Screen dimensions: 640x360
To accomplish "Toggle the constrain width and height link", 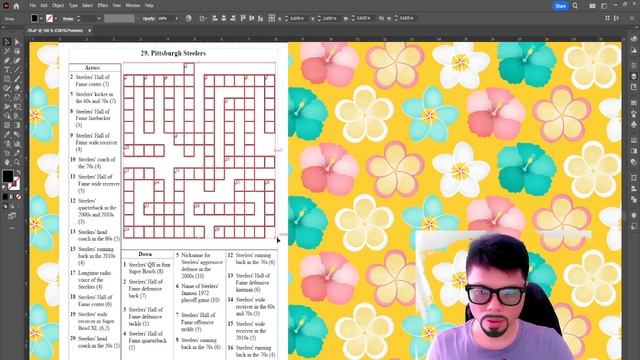I will point(381,18).
